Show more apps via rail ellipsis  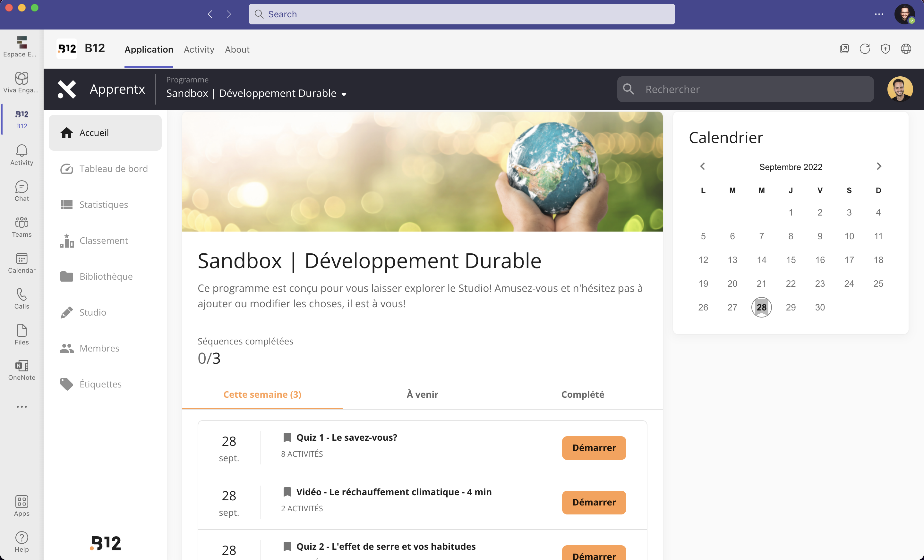21,407
